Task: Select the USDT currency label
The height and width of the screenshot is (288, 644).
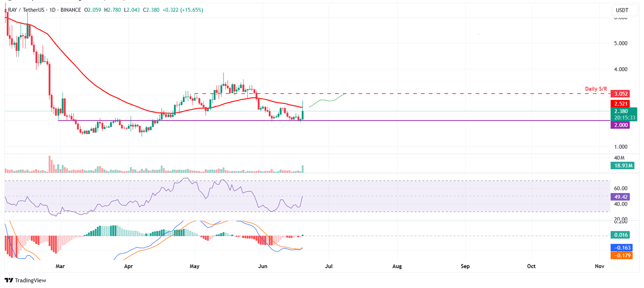Action: [x=621, y=10]
